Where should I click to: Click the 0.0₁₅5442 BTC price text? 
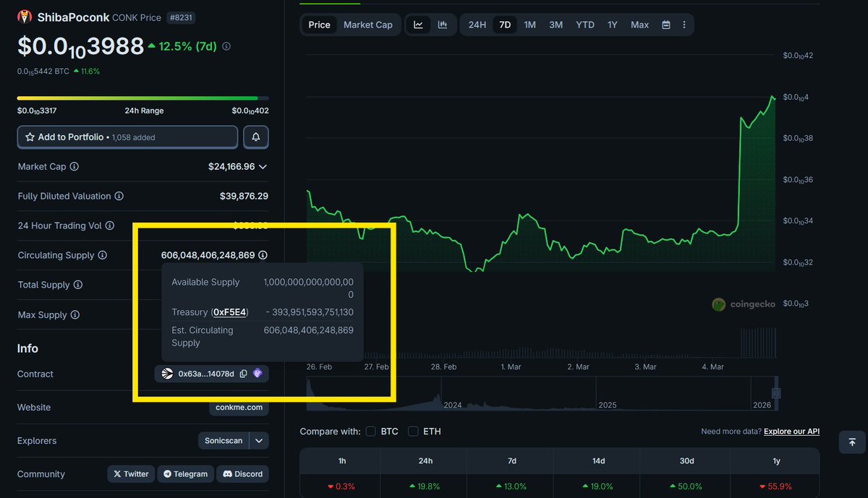coord(43,71)
